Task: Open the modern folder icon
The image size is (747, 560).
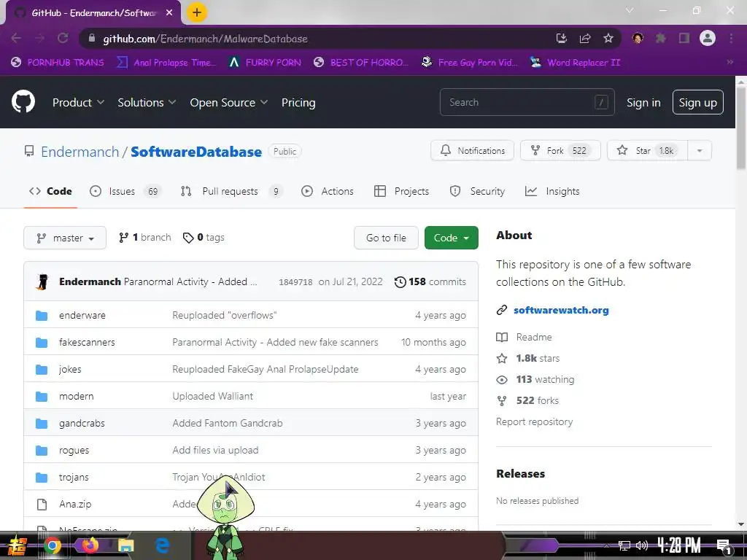Action: (42, 396)
